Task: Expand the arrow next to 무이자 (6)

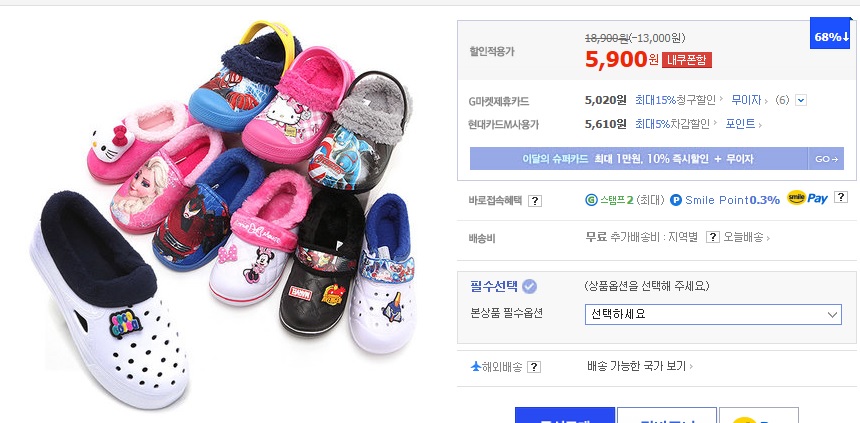Action: click(x=801, y=100)
